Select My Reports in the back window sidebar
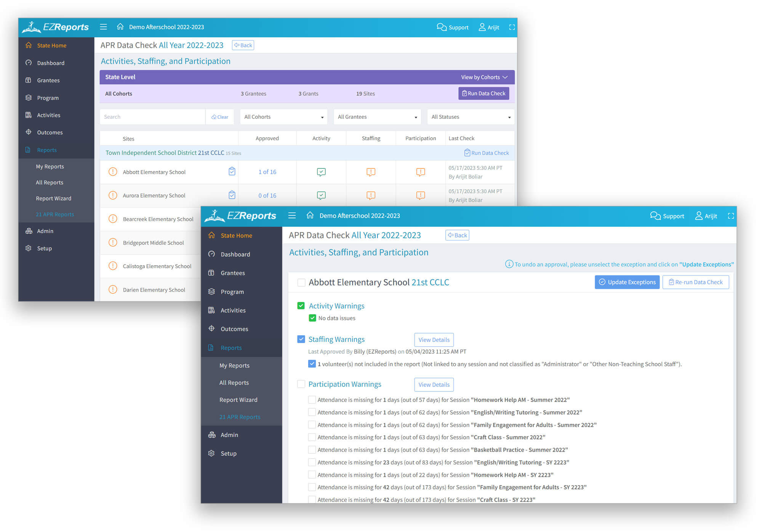 point(50,167)
